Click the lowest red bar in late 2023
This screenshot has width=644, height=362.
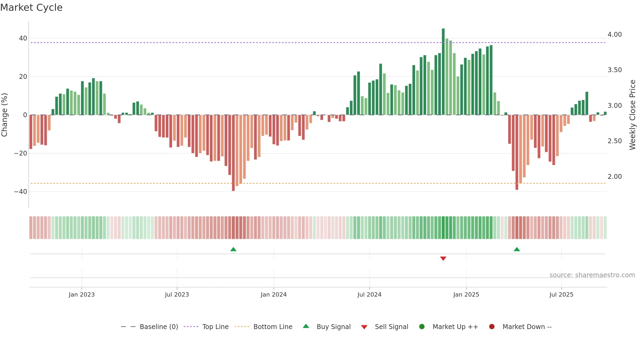click(233, 153)
